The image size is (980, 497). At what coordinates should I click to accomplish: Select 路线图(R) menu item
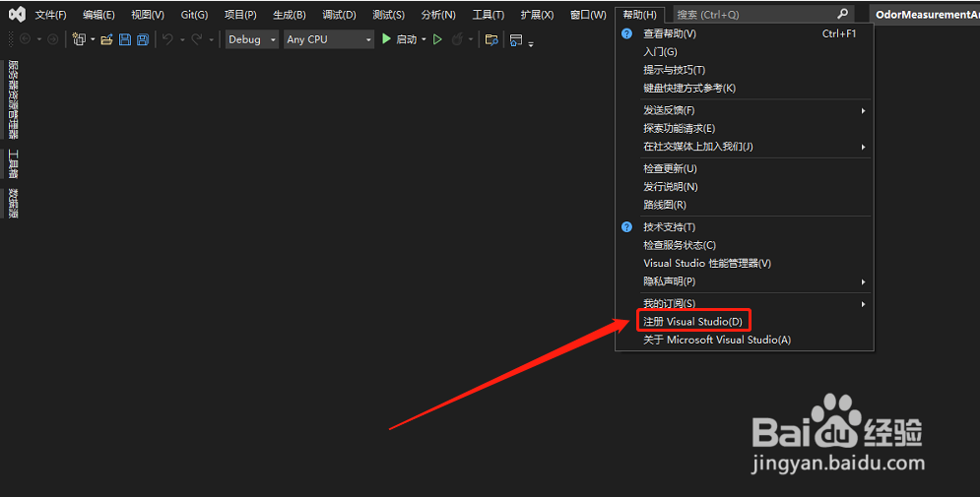click(745, 205)
